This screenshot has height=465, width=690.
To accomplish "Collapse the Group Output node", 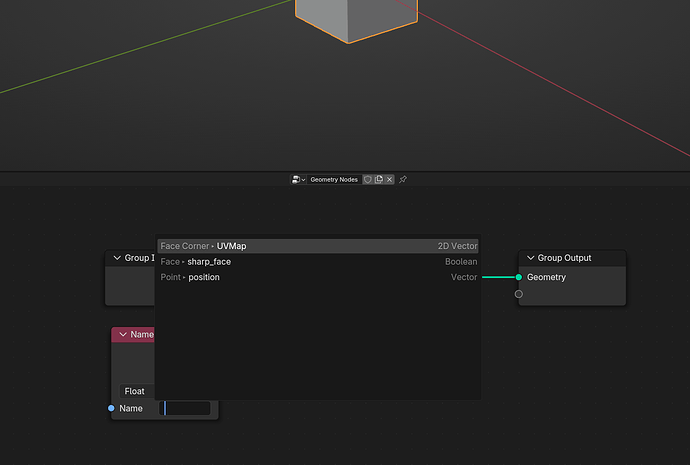I will tap(531, 258).
